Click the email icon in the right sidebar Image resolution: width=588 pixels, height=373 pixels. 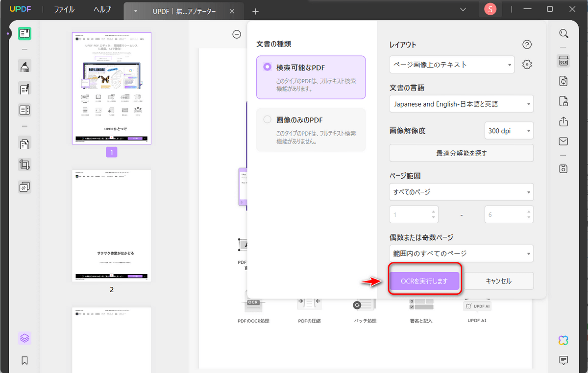(563, 142)
